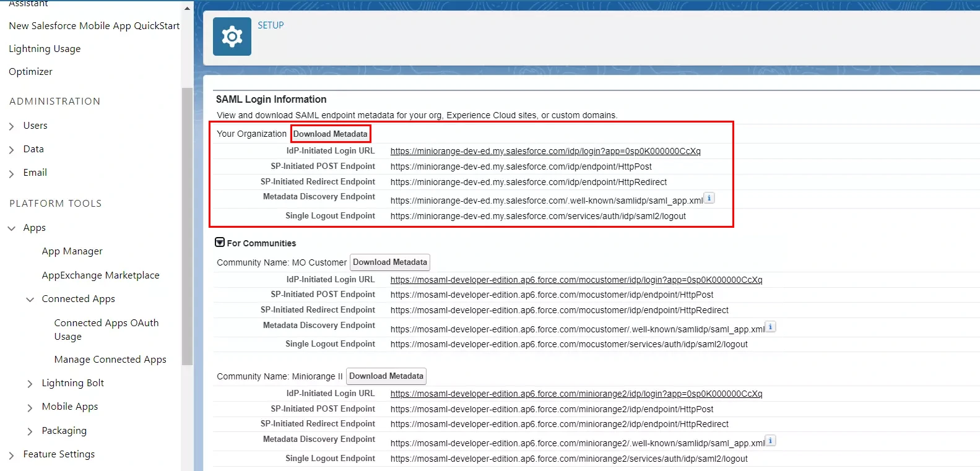980x471 pixels.
Task: Click miniorange2 saml_app.xml metadata discovery URL
Action: click(578, 443)
